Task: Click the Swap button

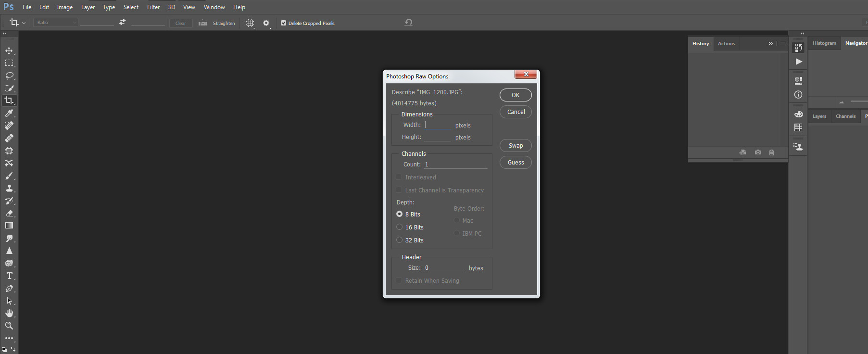Action: pos(516,145)
